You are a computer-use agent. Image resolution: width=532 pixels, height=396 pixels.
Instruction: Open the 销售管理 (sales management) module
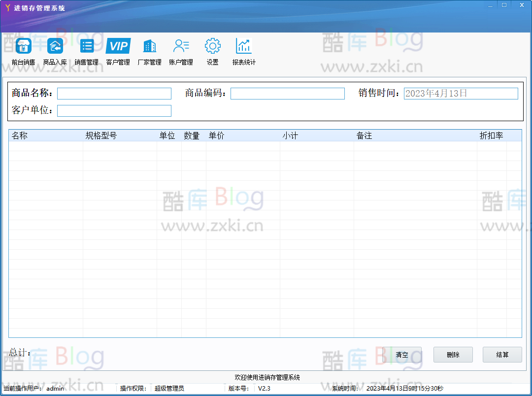point(87,50)
